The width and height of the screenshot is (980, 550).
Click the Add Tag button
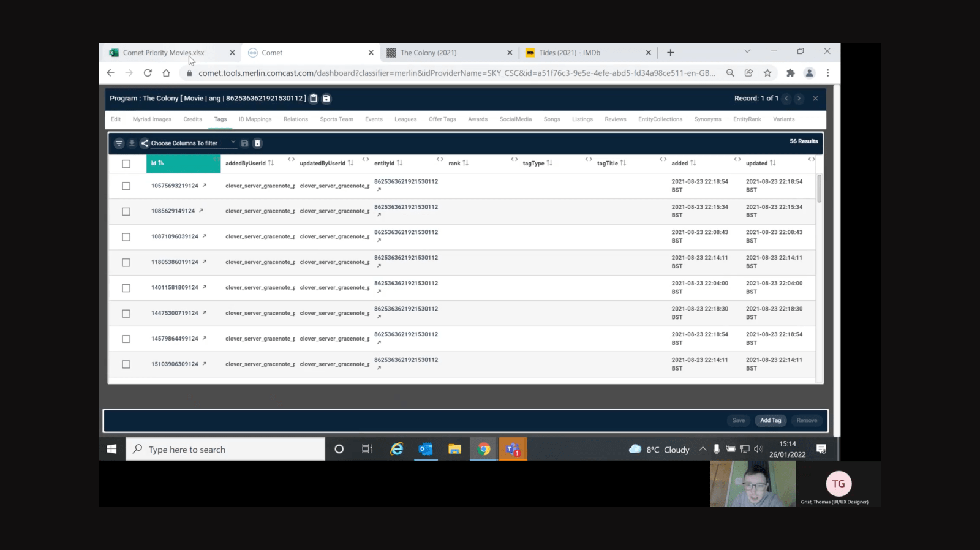pyautogui.click(x=771, y=420)
